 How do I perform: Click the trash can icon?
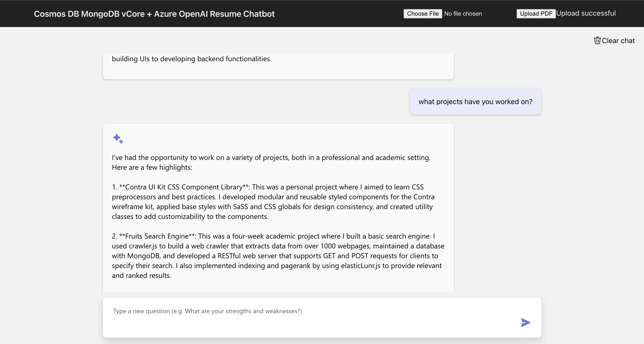point(597,40)
